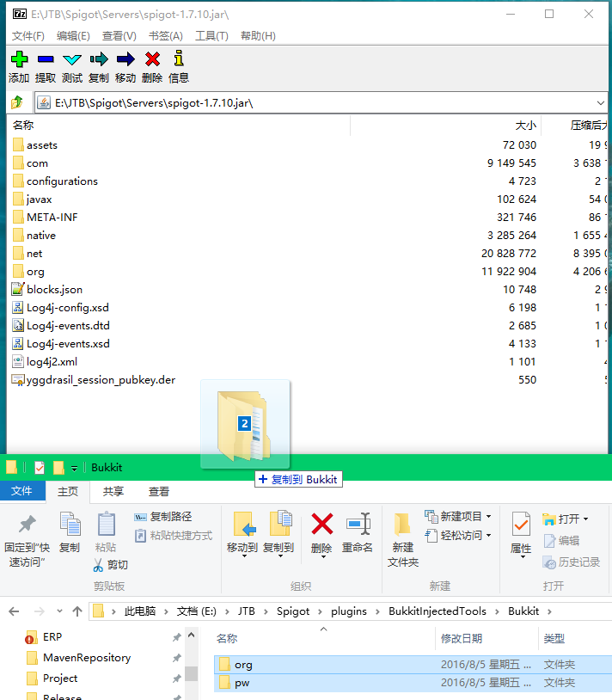Open the 编辑(E) menu
Viewport: 612px width, 700px height.
coord(73,36)
